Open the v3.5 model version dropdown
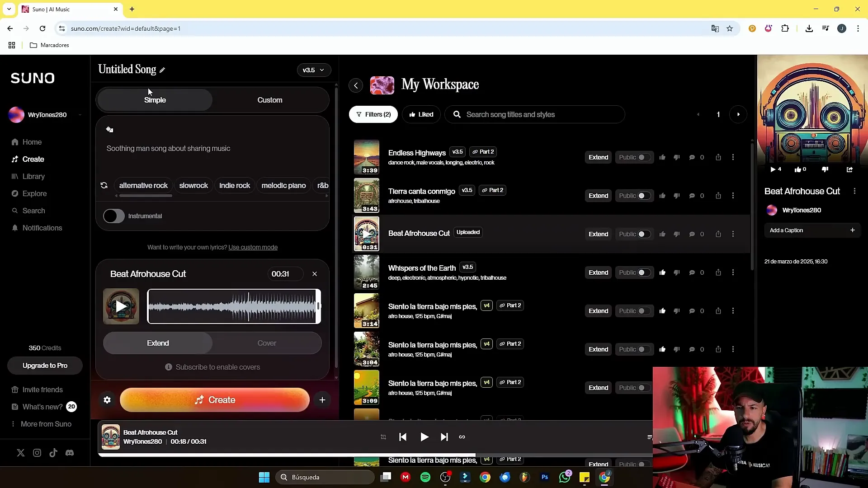 pyautogui.click(x=314, y=70)
